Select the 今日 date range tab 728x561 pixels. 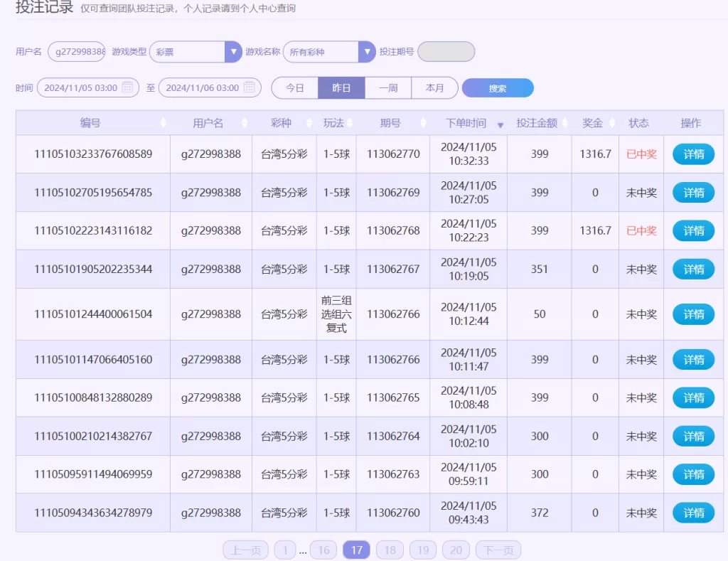click(295, 87)
